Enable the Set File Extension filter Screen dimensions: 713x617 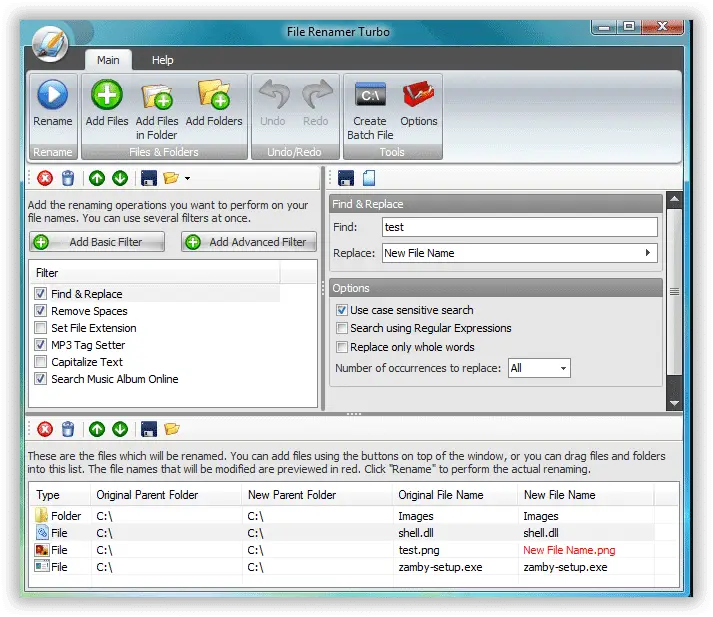point(40,328)
